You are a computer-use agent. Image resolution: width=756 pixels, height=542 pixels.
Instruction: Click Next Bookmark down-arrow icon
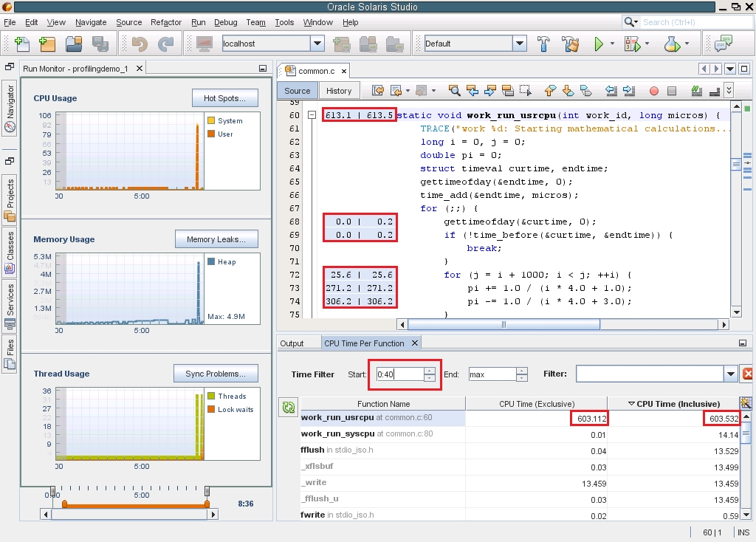[568, 91]
